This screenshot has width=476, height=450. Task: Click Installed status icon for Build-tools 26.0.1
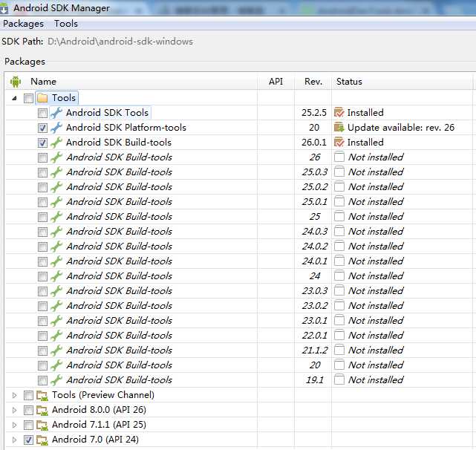coord(339,143)
